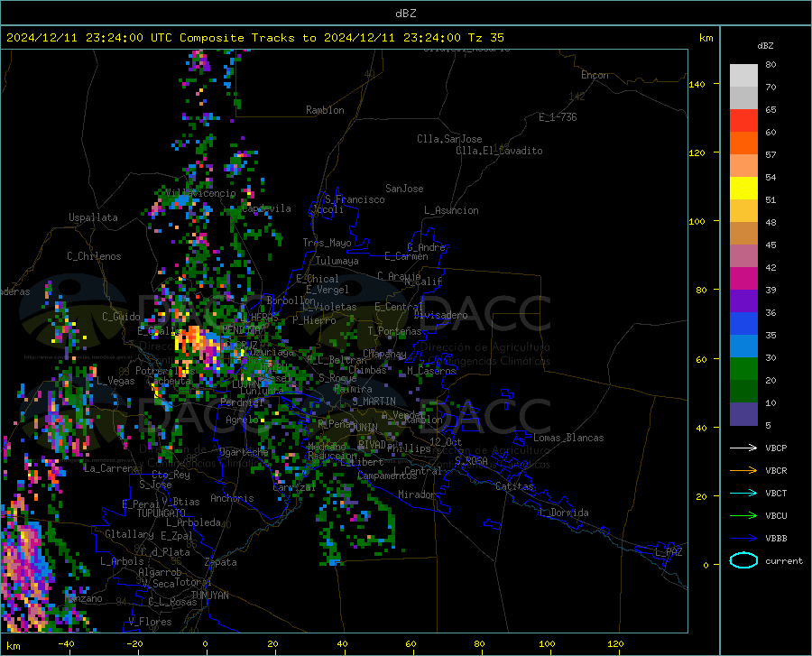Click the 'S_Francisco' map label
812x656 pixels.
click(355, 199)
